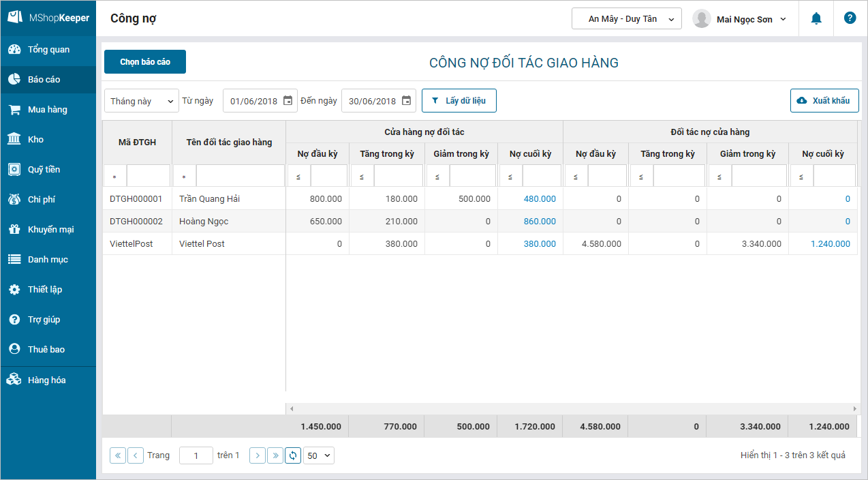Open the Thuê bao user icon
Viewport: 868px width, 480px height.
14,349
